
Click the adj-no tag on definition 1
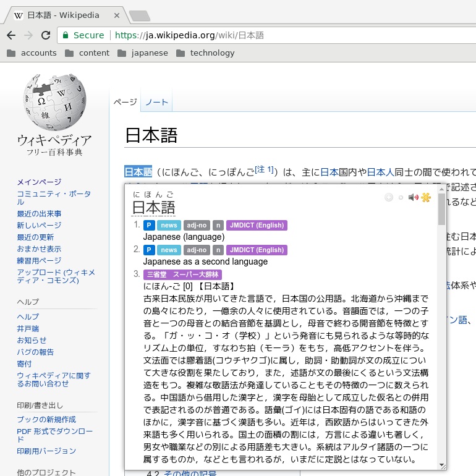pyautogui.click(x=197, y=225)
